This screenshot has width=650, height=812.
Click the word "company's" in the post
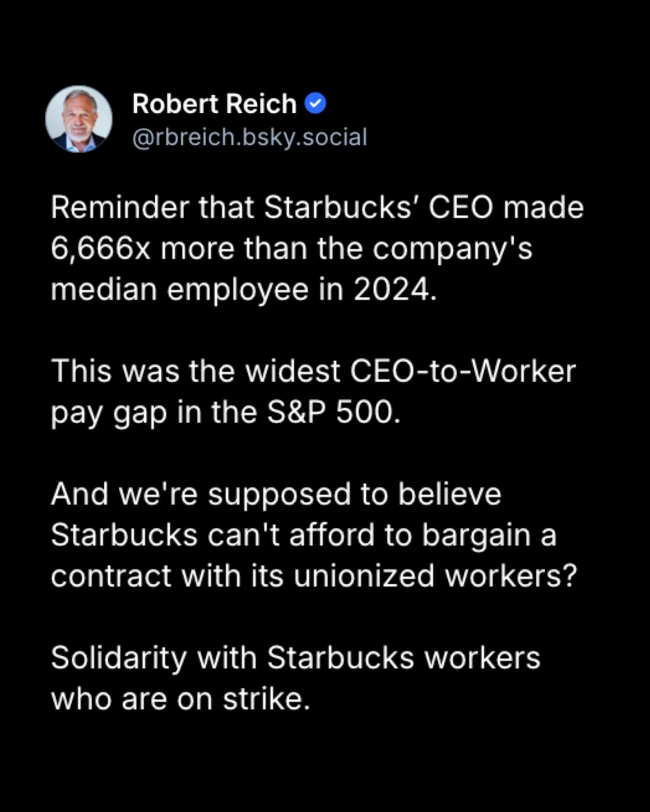tap(452, 249)
